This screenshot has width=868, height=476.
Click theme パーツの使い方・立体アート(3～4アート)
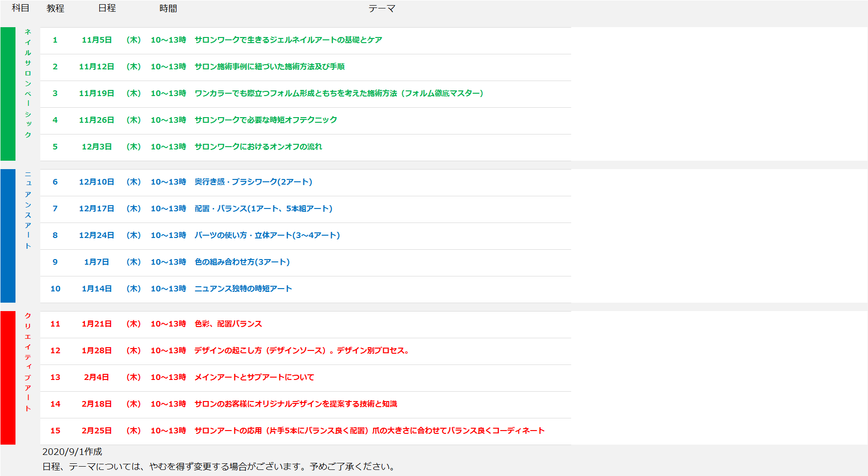[x=267, y=235]
